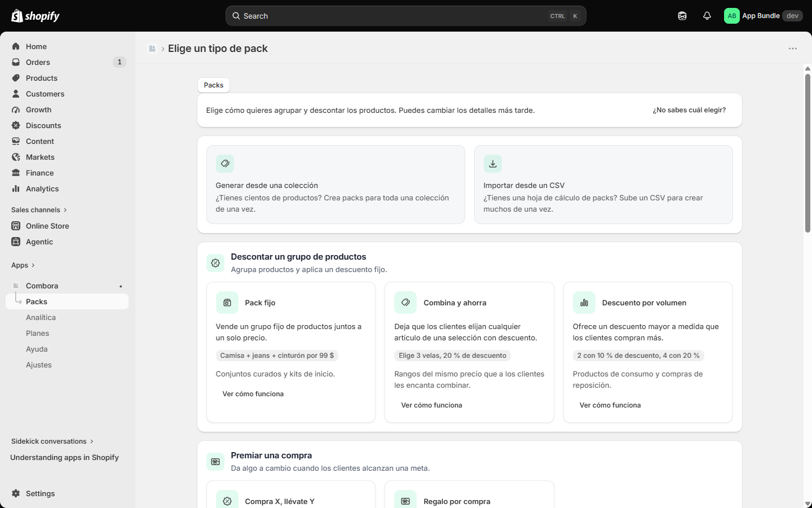Click '2 con 10 % de descuento, 4 con 20 %' tag
Viewport: 812px width, 508px height.
tap(638, 356)
